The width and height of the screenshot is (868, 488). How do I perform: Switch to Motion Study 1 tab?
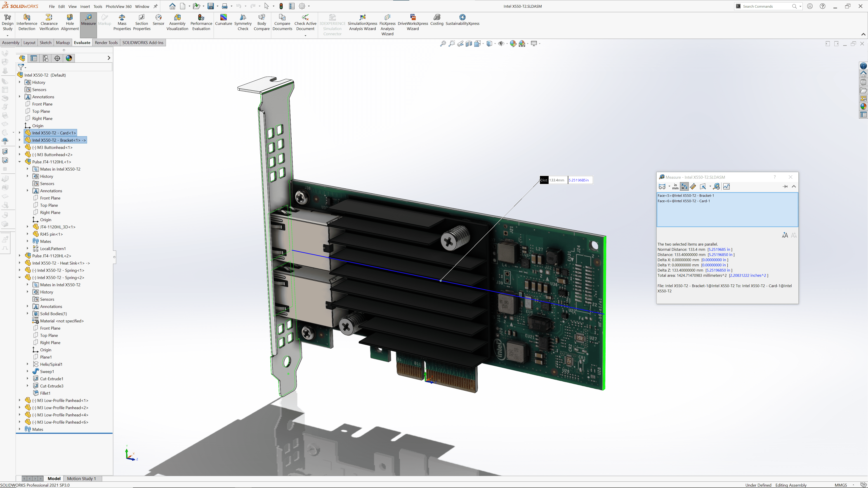pos(81,479)
